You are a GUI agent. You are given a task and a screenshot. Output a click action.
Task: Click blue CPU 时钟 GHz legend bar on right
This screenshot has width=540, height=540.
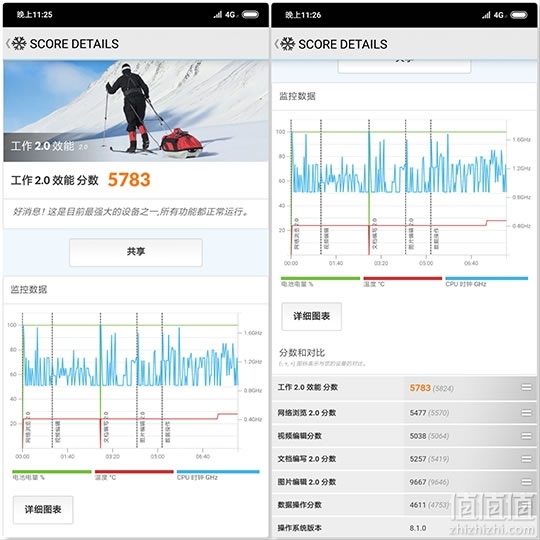pos(487,279)
